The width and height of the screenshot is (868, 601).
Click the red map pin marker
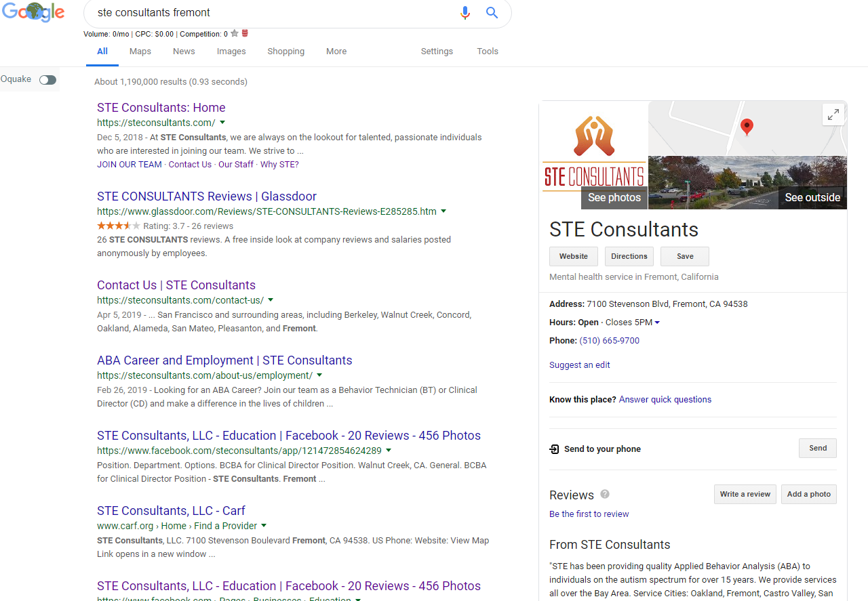[x=747, y=127]
